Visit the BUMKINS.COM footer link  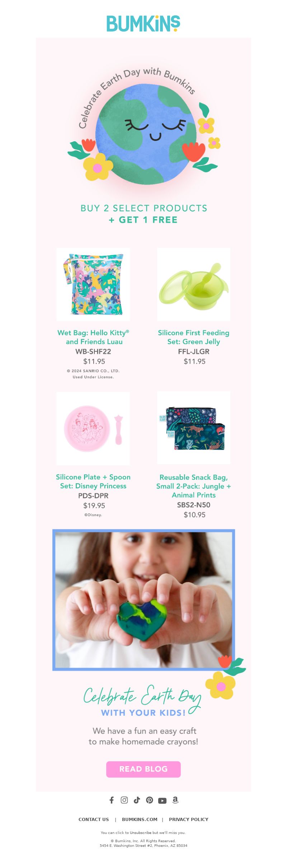(140, 819)
